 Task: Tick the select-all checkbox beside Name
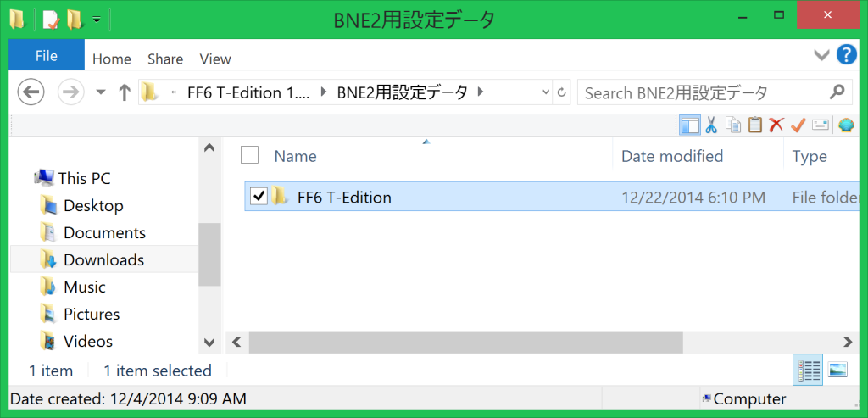click(250, 155)
